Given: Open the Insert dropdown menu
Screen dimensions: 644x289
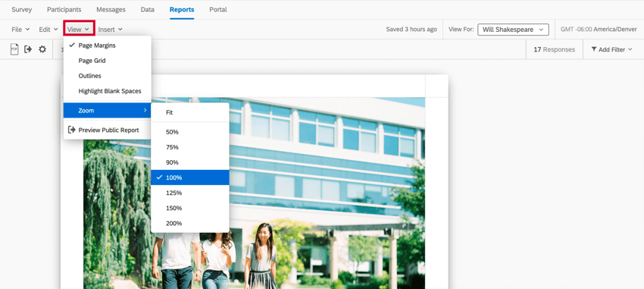Looking at the screenshot, I should point(110,30).
